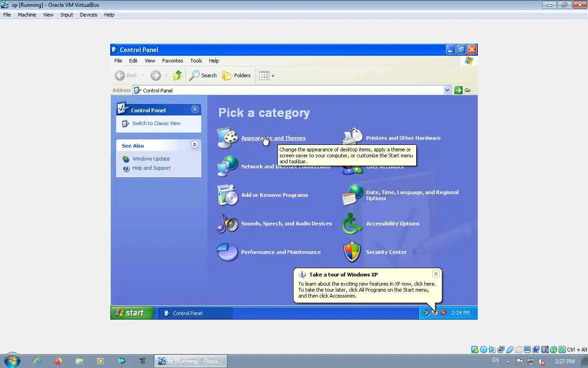Screen dimensions: 588x368
Task: Launch Firefox from host taskbar
Action: click(x=58, y=361)
